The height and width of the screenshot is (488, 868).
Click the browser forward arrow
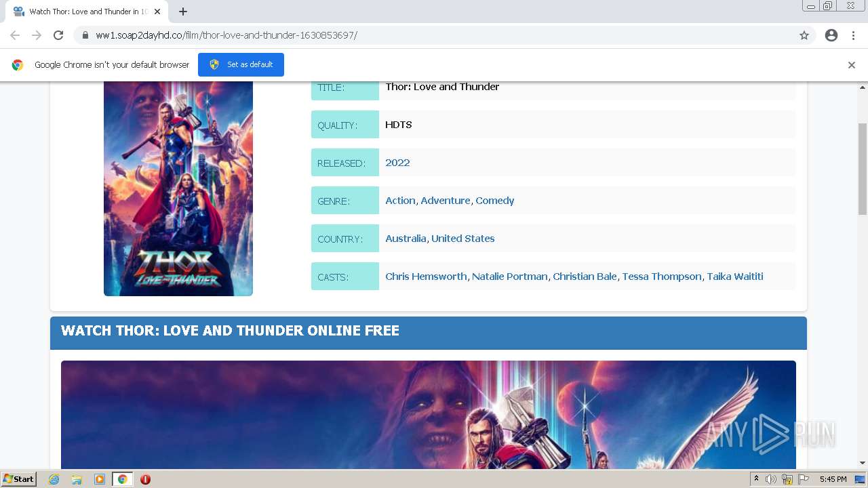pyautogui.click(x=37, y=35)
